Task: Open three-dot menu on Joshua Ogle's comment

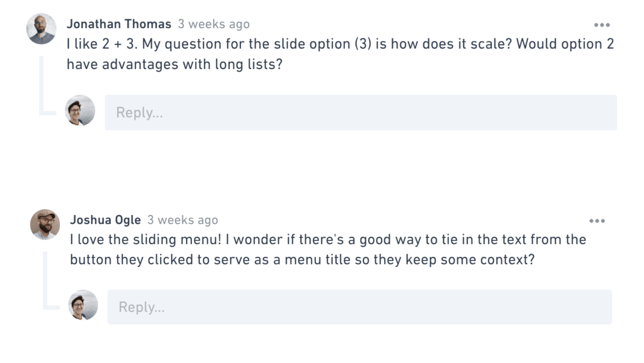Action: [x=597, y=221]
